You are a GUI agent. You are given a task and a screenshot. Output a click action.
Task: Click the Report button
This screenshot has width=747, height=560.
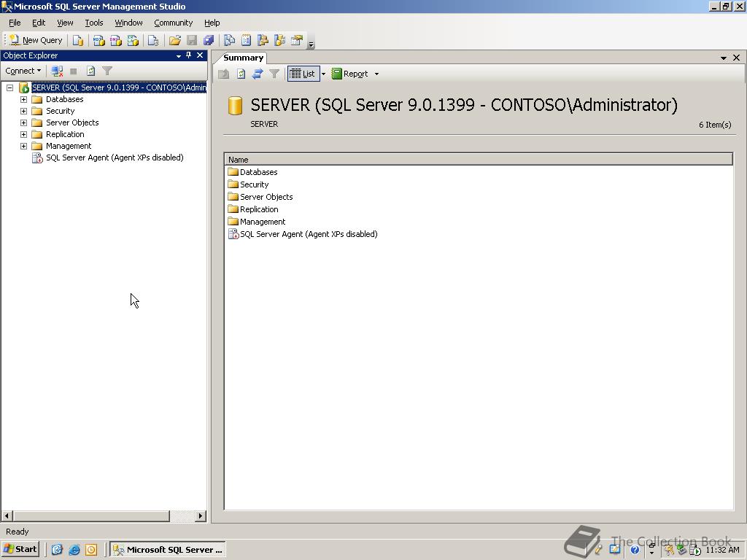point(350,74)
